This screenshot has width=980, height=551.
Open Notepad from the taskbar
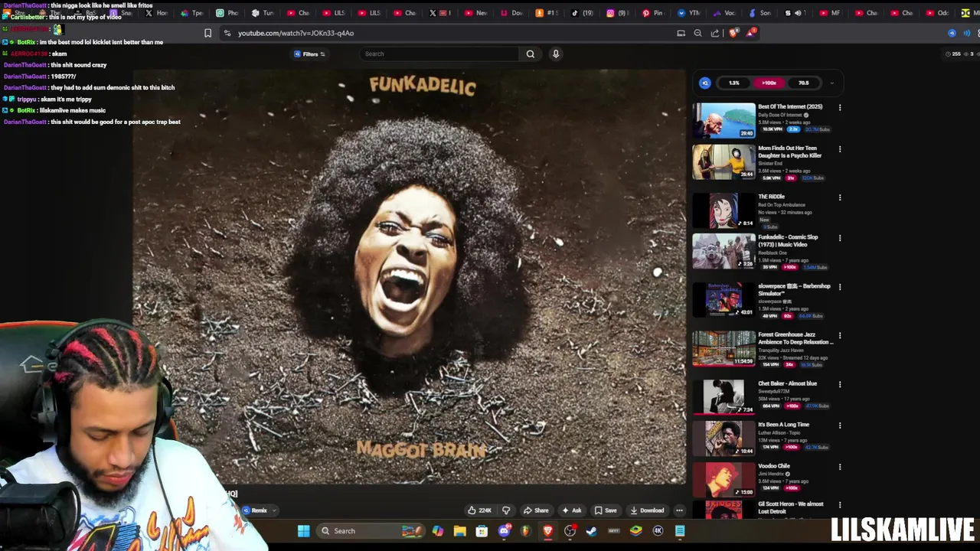tap(680, 530)
